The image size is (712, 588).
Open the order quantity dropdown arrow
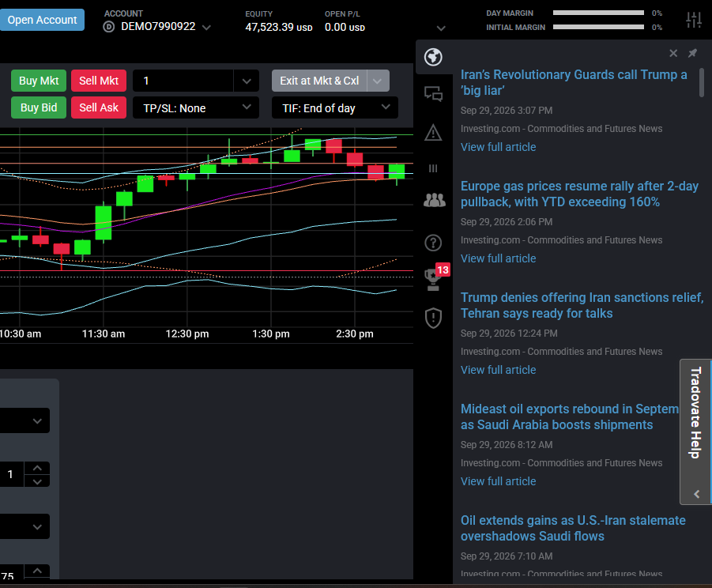coord(247,81)
